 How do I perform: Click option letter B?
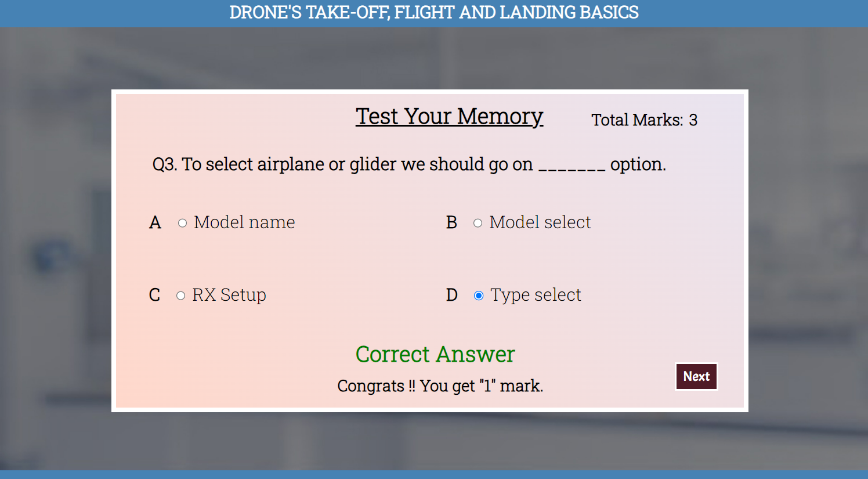451,222
